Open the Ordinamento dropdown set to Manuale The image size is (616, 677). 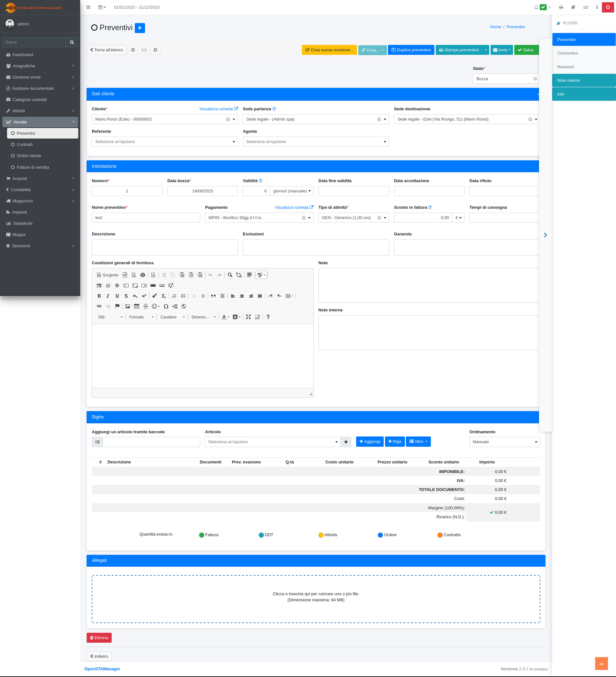[504, 442]
